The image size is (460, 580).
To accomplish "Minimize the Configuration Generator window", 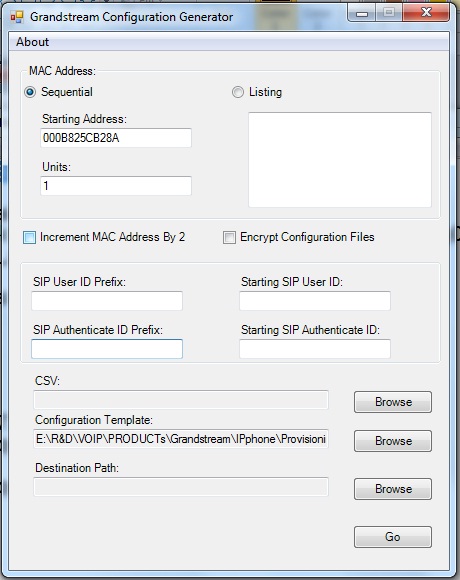I will [x=362, y=13].
